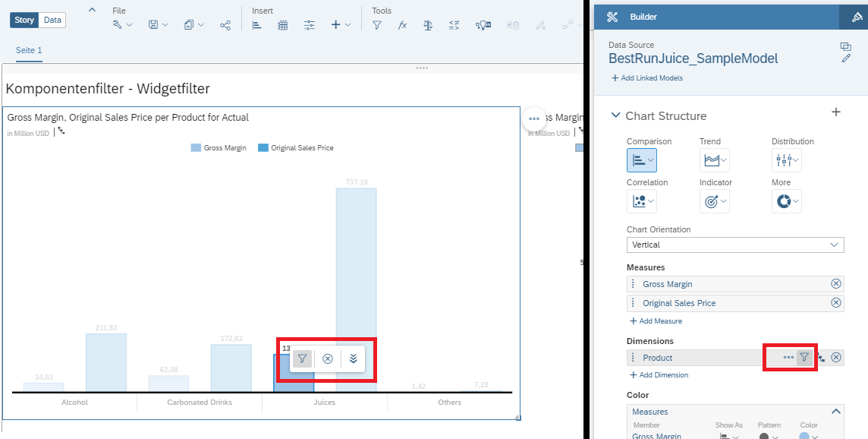Remove Gross Margin measure

(x=836, y=283)
